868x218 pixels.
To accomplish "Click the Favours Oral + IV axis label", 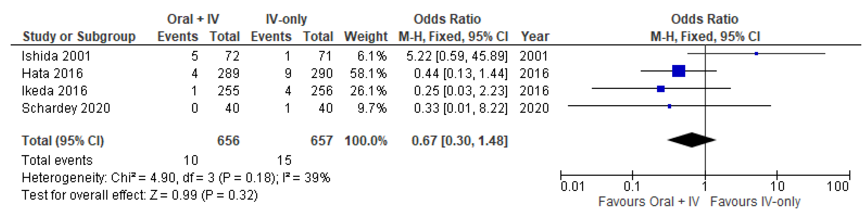I will click(x=648, y=201).
